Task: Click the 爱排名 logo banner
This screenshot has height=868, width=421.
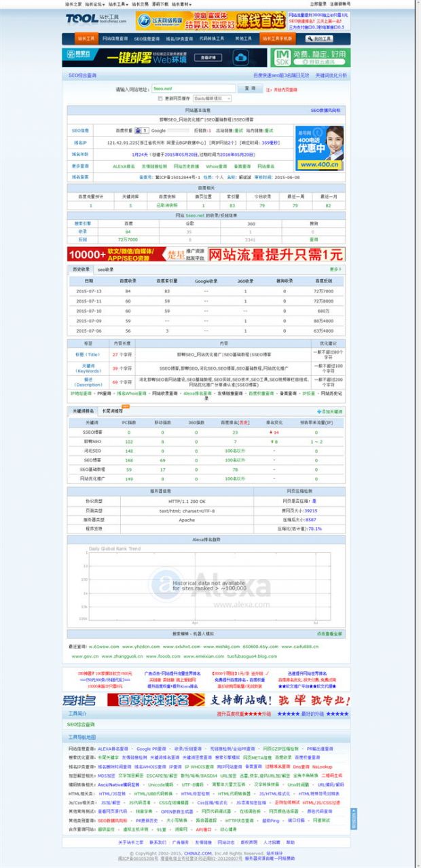Action: [81, 700]
